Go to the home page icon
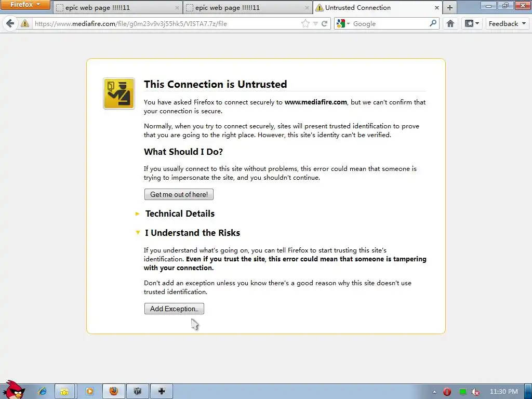Image resolution: width=532 pixels, height=399 pixels. click(x=450, y=23)
